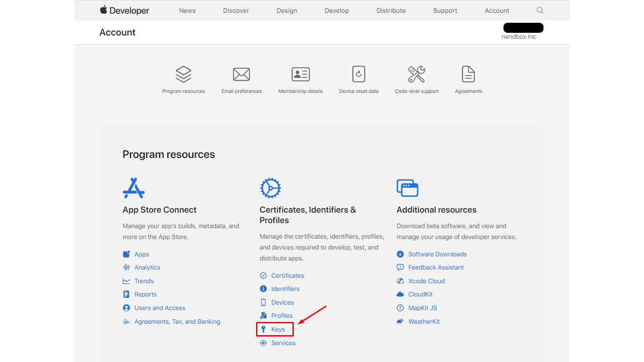Select Distribute in the top navigation
This screenshot has height=362, width=644.
pos(391,10)
